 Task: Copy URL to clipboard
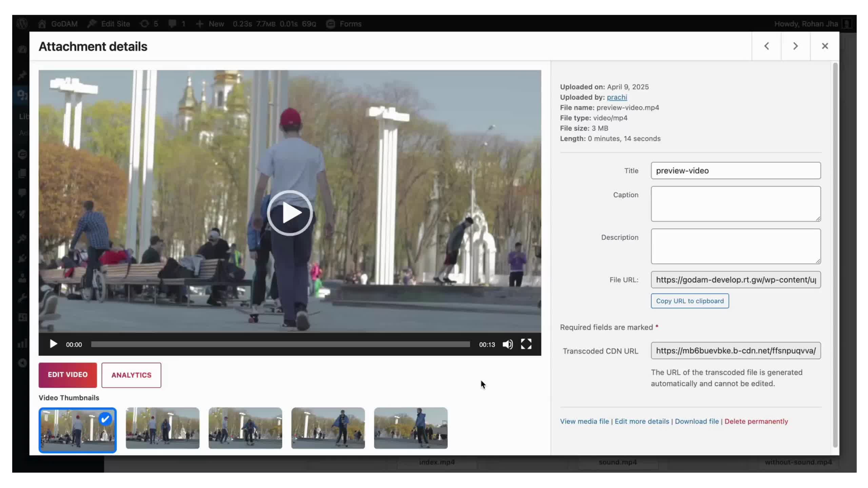click(690, 301)
